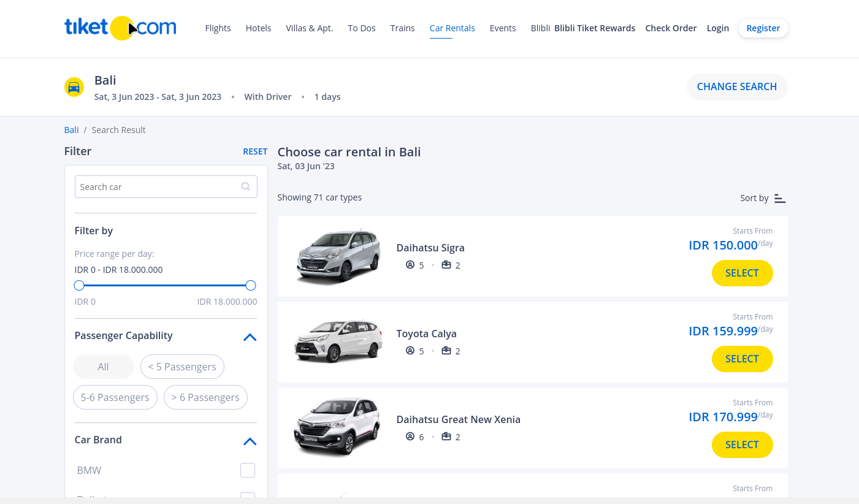Click the Daihatsu Sigra car image
The image size is (859, 504).
click(x=338, y=256)
